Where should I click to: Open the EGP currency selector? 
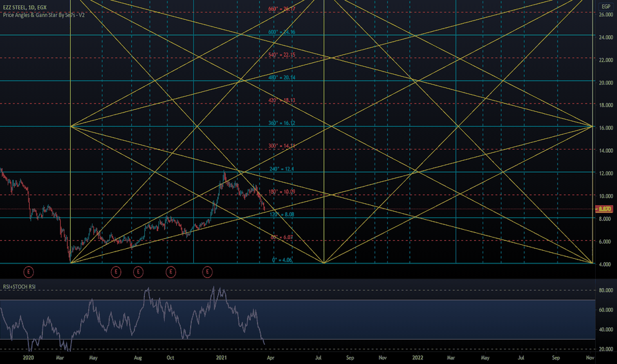[606, 7]
